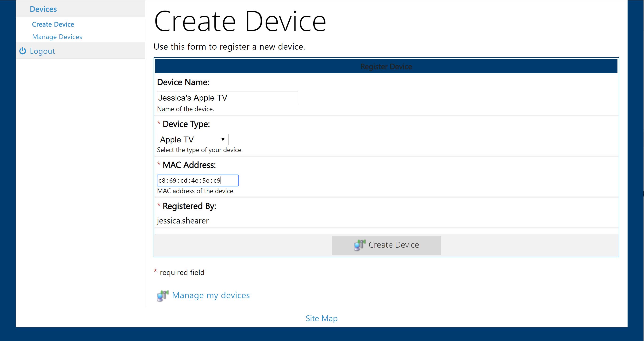This screenshot has width=644, height=341.
Task: Go to Create Device in the sidebar
Action: coord(53,24)
